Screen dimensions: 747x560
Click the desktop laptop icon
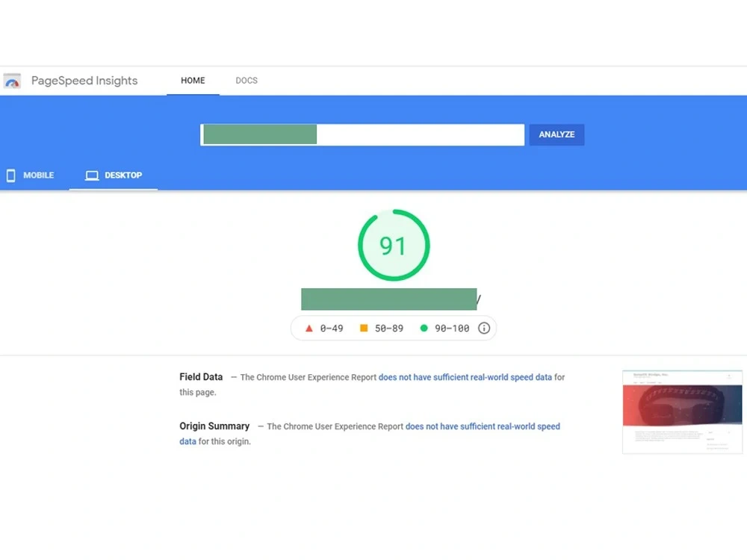(x=92, y=175)
